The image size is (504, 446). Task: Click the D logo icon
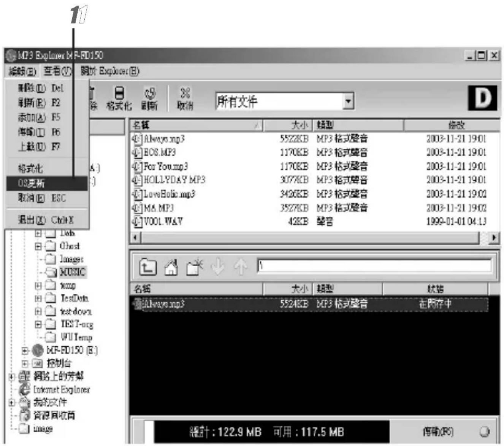tap(482, 98)
